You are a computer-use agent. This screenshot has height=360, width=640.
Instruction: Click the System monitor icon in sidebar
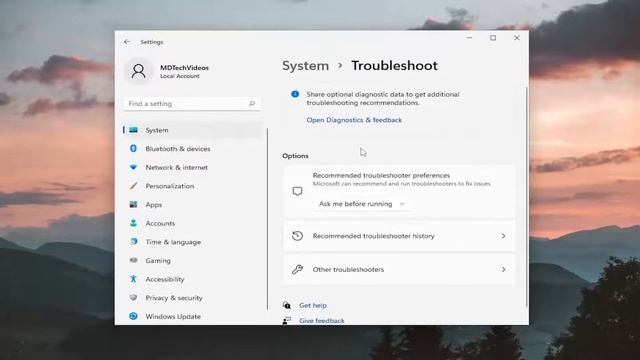133,130
